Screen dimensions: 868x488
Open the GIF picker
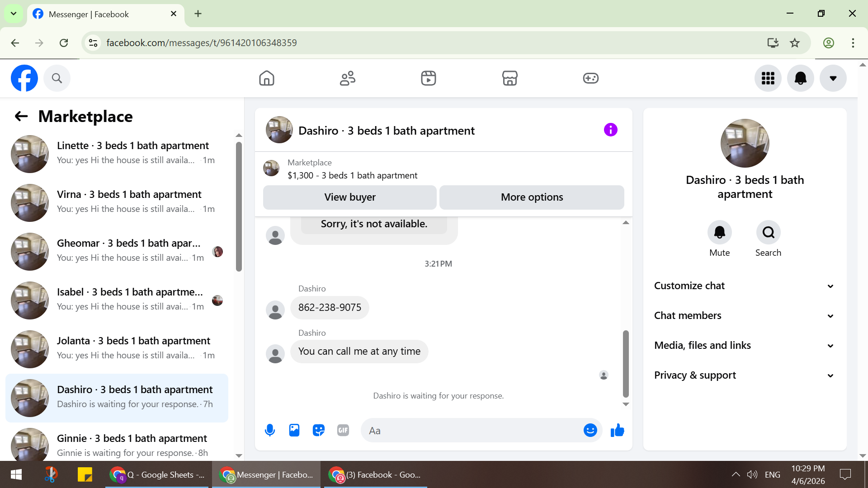click(343, 430)
